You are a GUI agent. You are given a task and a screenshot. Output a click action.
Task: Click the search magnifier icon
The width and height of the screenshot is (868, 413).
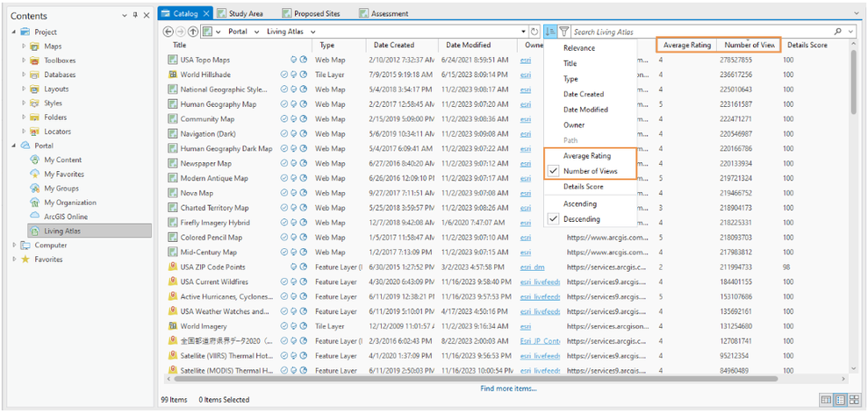coord(838,32)
